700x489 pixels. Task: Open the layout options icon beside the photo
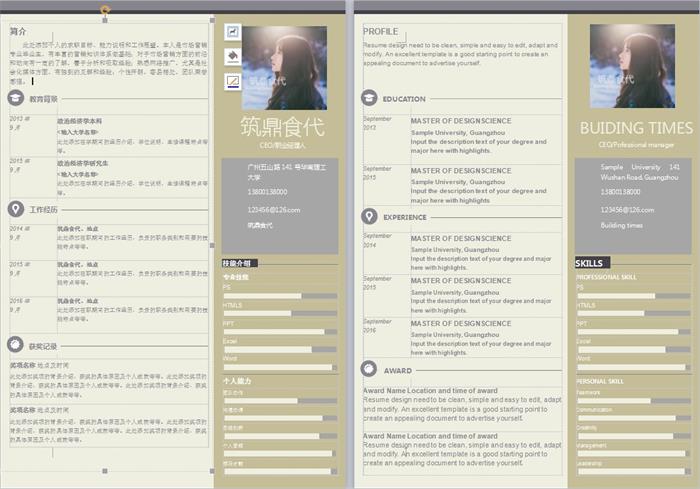coord(233,32)
